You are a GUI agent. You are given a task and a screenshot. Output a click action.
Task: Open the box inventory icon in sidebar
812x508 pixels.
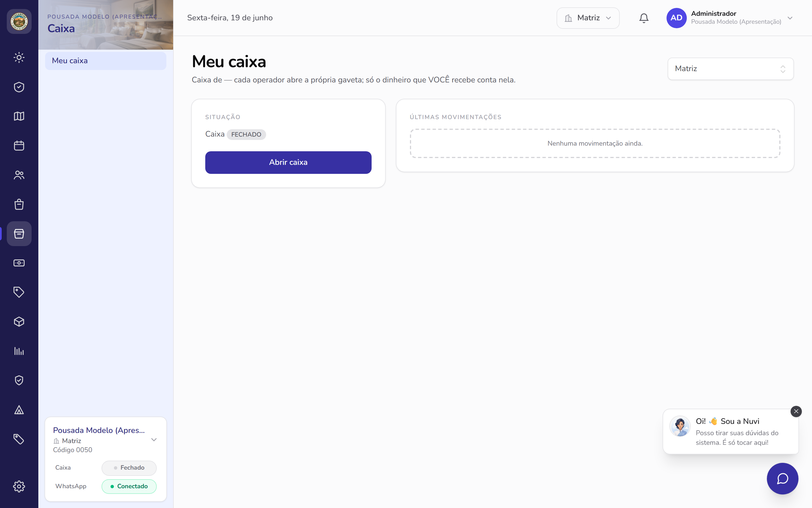click(x=19, y=321)
